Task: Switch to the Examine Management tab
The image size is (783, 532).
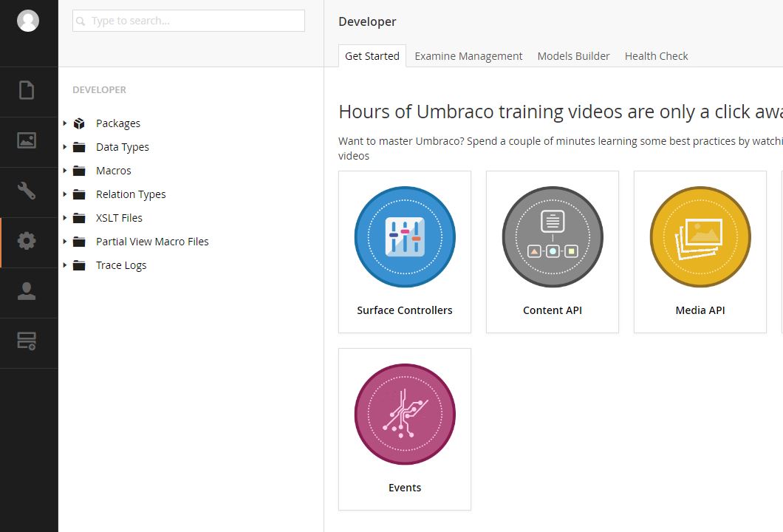Action: pyautogui.click(x=468, y=56)
